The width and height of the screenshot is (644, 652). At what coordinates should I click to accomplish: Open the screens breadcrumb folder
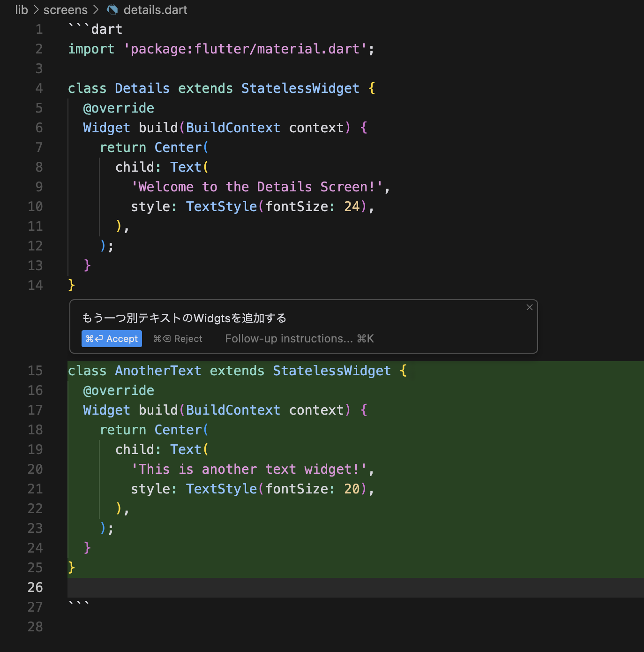click(66, 10)
